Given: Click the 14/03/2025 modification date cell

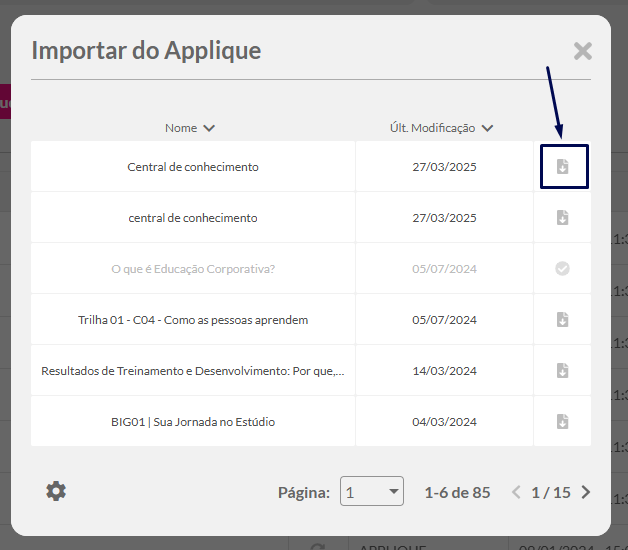Looking at the screenshot, I should (445, 371).
